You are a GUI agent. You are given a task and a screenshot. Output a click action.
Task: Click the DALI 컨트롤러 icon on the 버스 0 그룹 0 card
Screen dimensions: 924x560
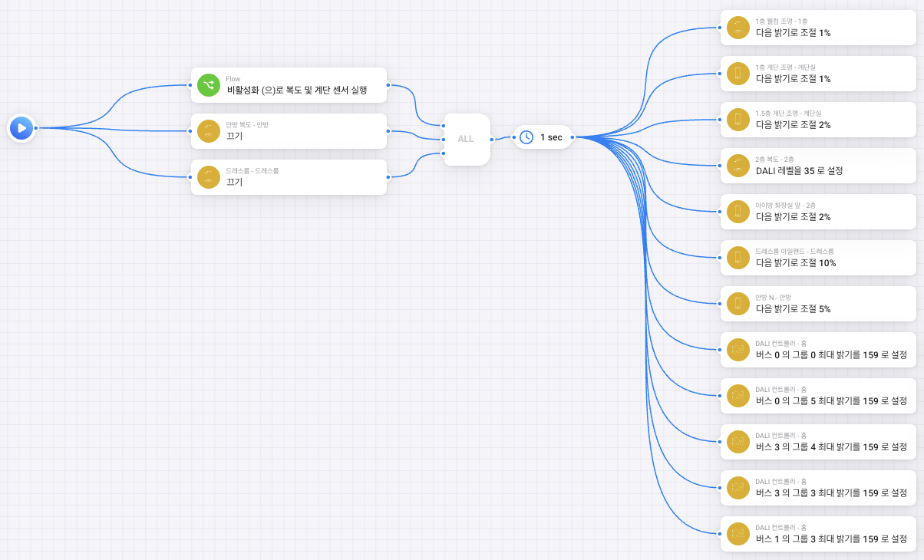pos(738,350)
